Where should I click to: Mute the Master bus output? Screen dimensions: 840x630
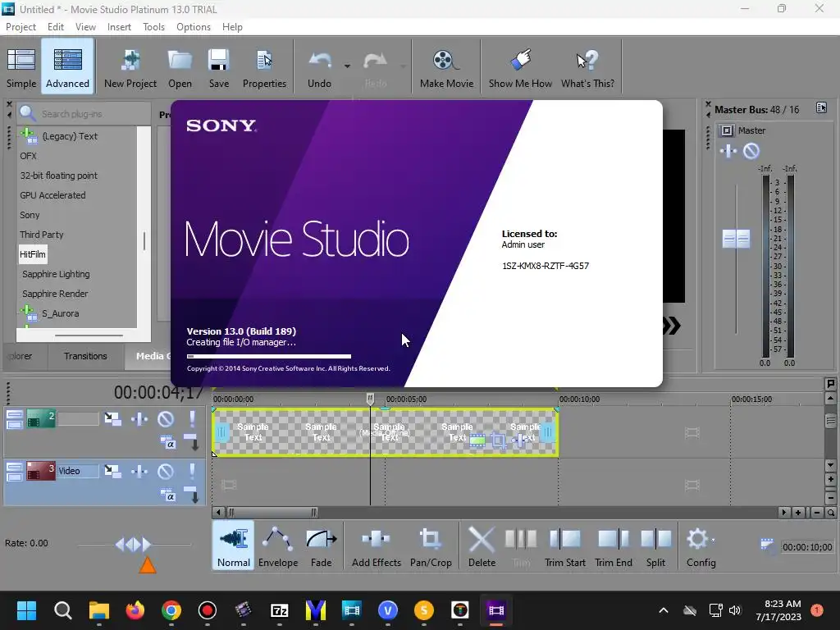click(751, 152)
